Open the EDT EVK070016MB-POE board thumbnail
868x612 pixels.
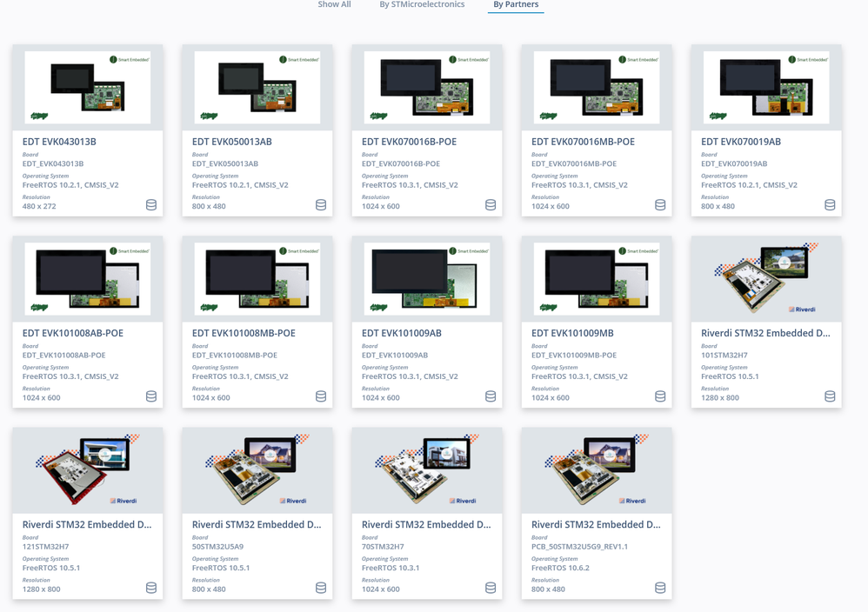click(597, 88)
